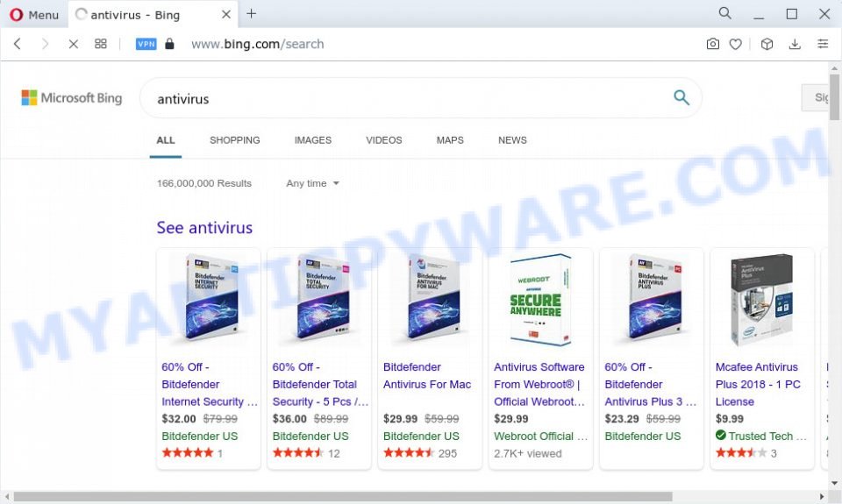Image resolution: width=842 pixels, height=504 pixels.
Task: Open 60% Off Bitdefender Antivirus Plus link
Action: tap(650, 384)
